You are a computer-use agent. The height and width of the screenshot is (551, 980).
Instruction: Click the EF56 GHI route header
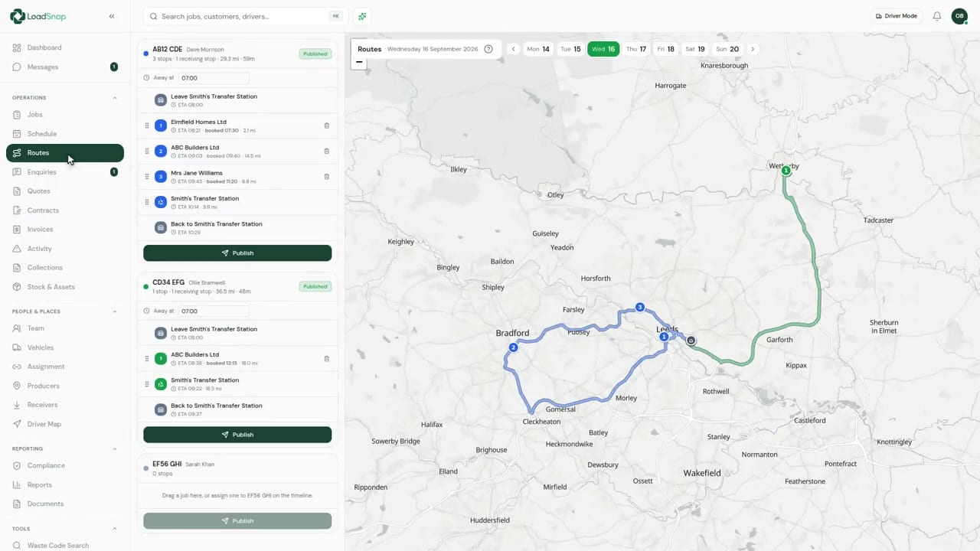237,468
